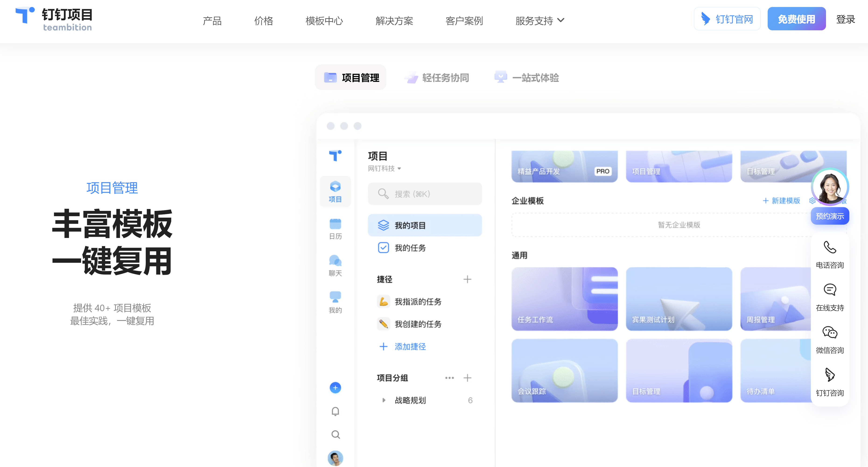Open the 网钉科技 organization switcher

pos(385,168)
